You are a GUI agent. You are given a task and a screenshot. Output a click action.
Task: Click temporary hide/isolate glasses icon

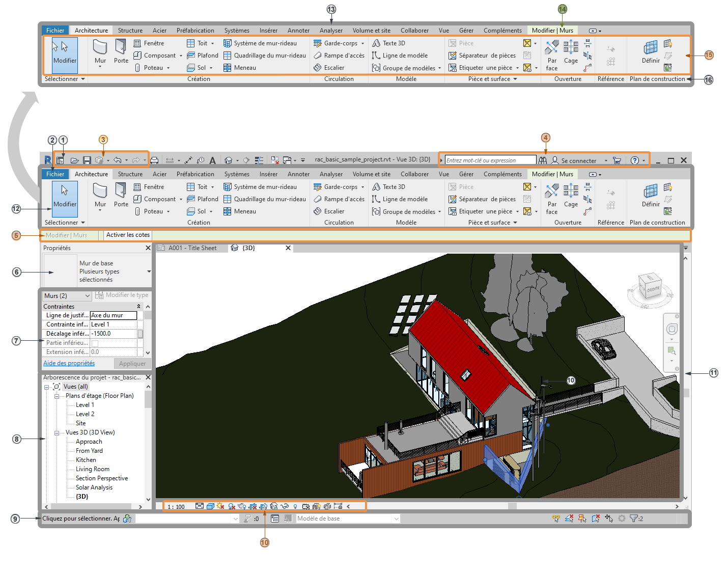(x=285, y=506)
